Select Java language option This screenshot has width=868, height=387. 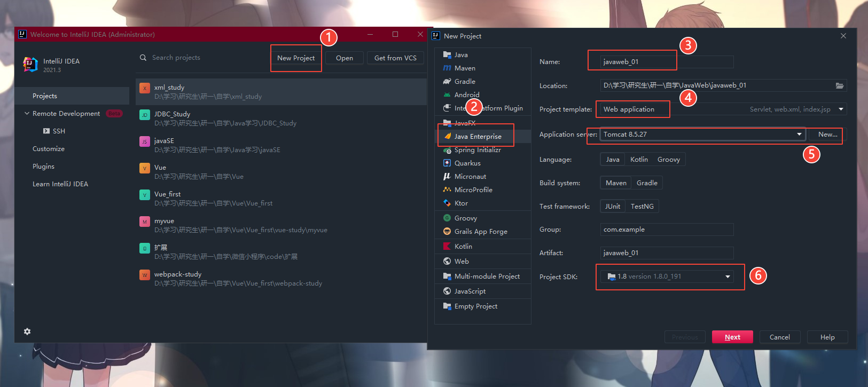tap(613, 160)
